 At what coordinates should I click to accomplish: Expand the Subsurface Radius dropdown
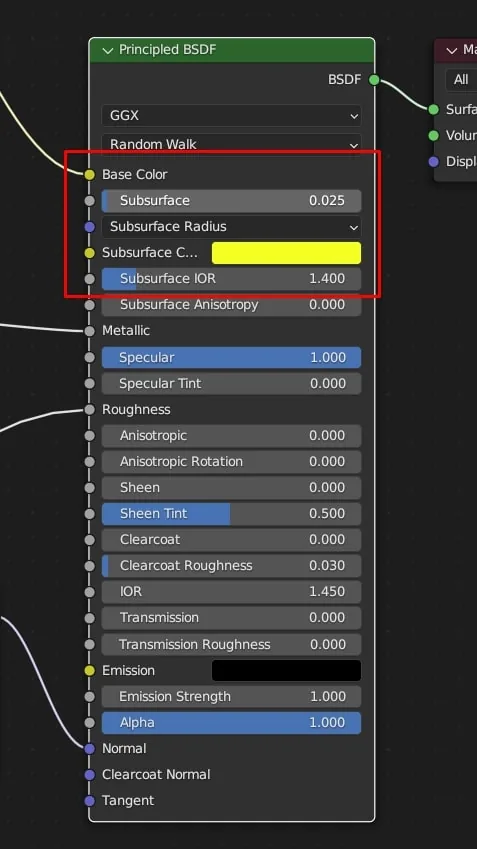pyautogui.click(x=231, y=226)
